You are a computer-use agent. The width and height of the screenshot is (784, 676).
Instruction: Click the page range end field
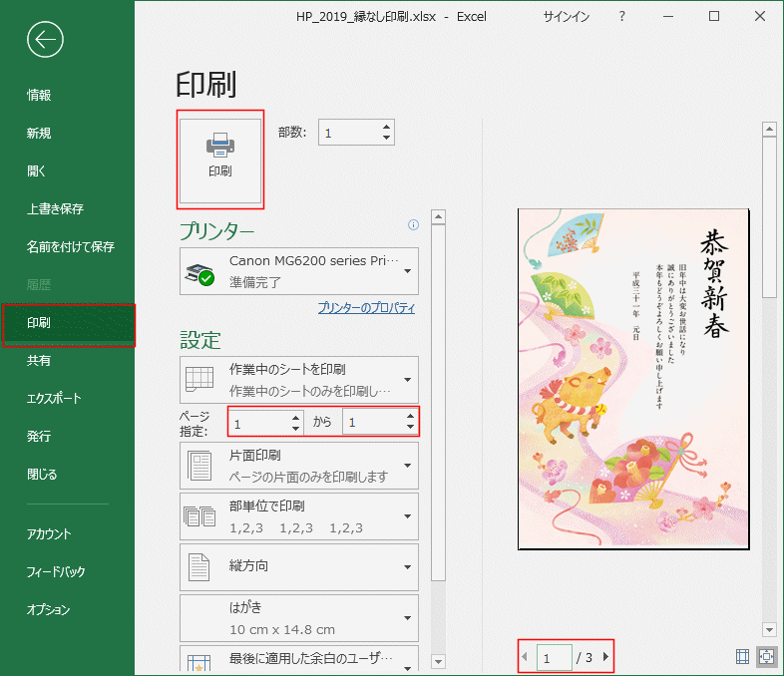click(373, 423)
